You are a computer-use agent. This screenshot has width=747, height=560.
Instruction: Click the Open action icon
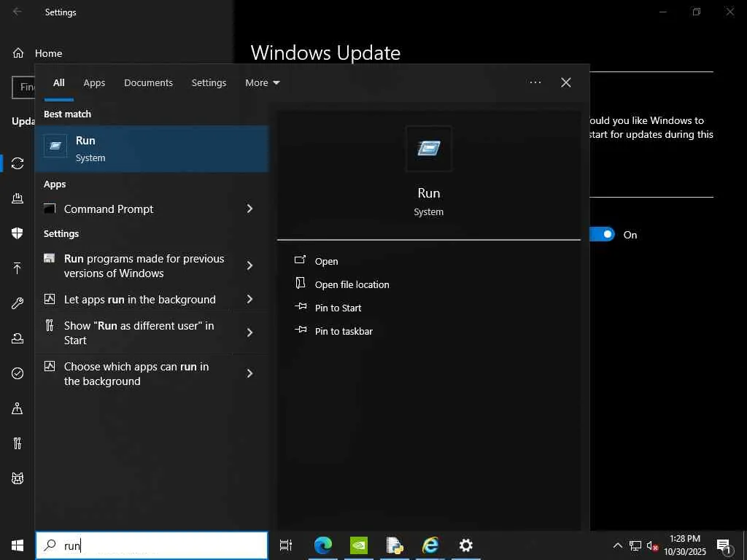300,260
